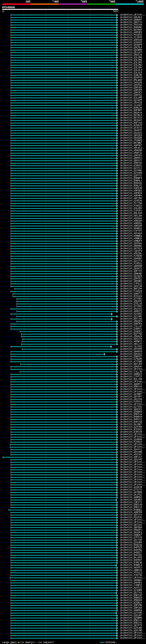Screen dimensions: 146x644
Task: Select the UniRef100_P34824 label
Action: pyautogui.click(x=131, y=291)
